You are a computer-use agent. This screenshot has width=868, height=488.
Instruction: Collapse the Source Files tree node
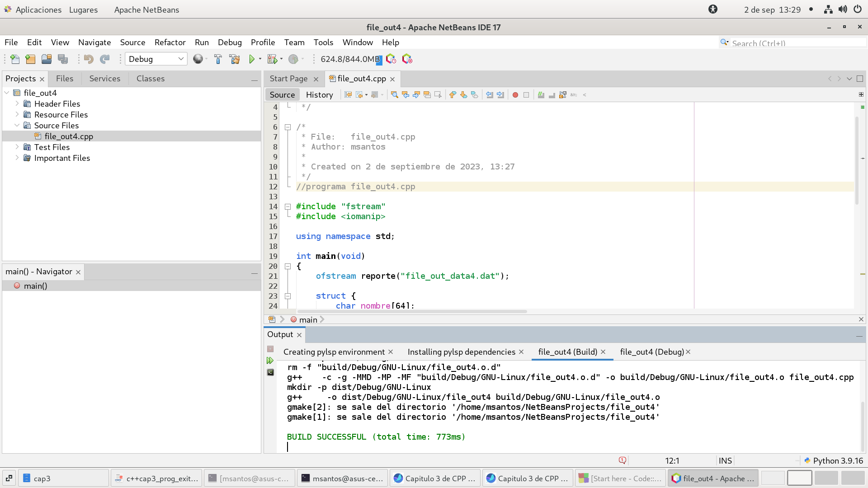point(17,125)
